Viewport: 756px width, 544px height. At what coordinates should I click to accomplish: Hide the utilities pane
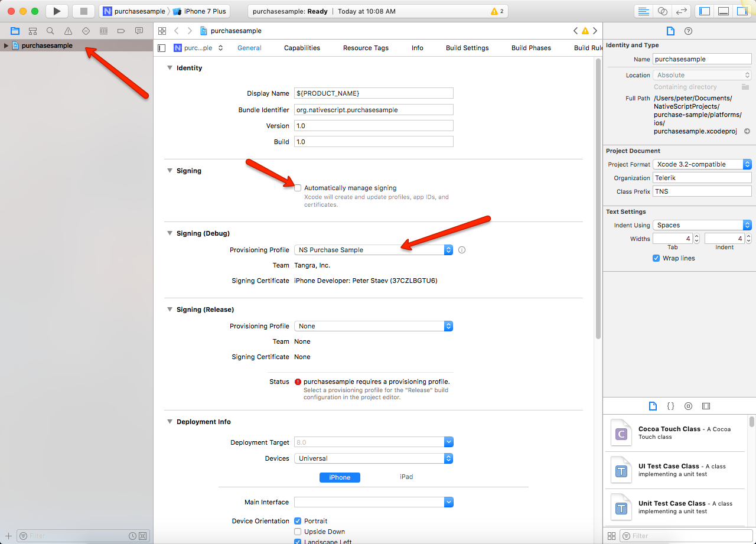point(742,11)
